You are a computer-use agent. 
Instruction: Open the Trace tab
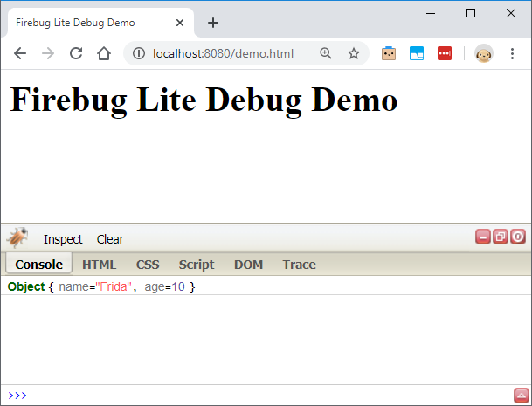tap(300, 265)
